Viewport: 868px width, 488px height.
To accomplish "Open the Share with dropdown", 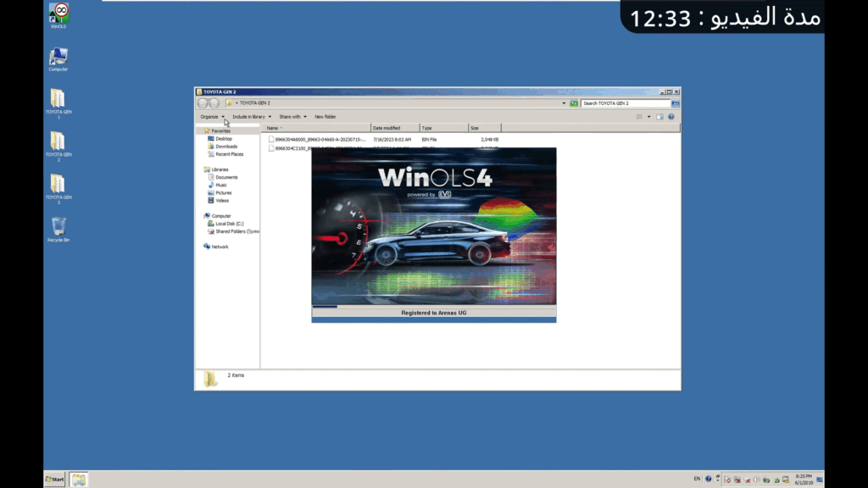I will coord(292,117).
